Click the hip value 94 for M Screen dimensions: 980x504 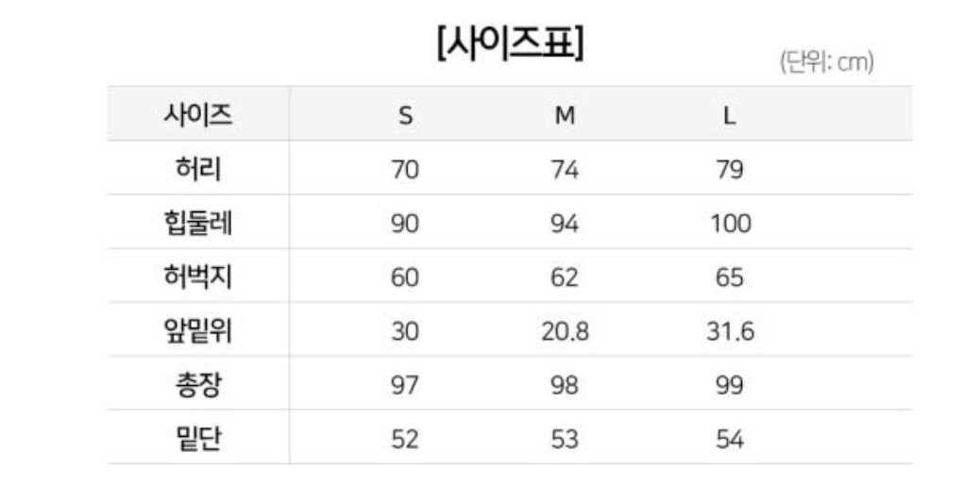(565, 224)
